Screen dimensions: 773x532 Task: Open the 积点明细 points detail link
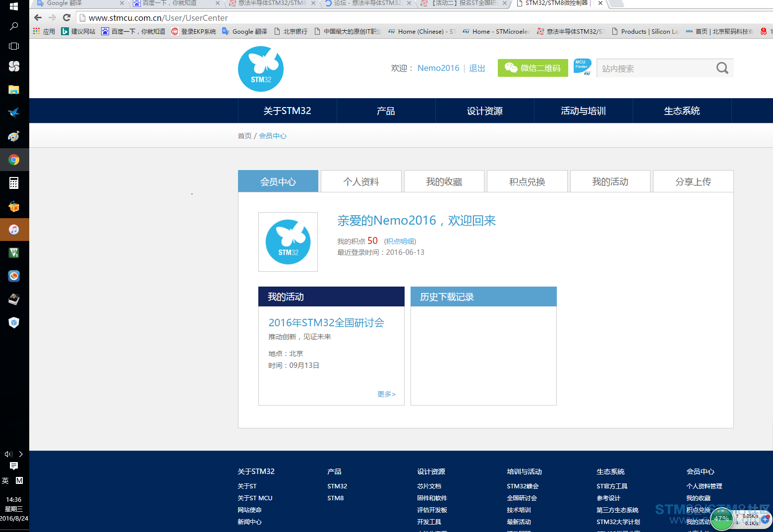click(400, 241)
